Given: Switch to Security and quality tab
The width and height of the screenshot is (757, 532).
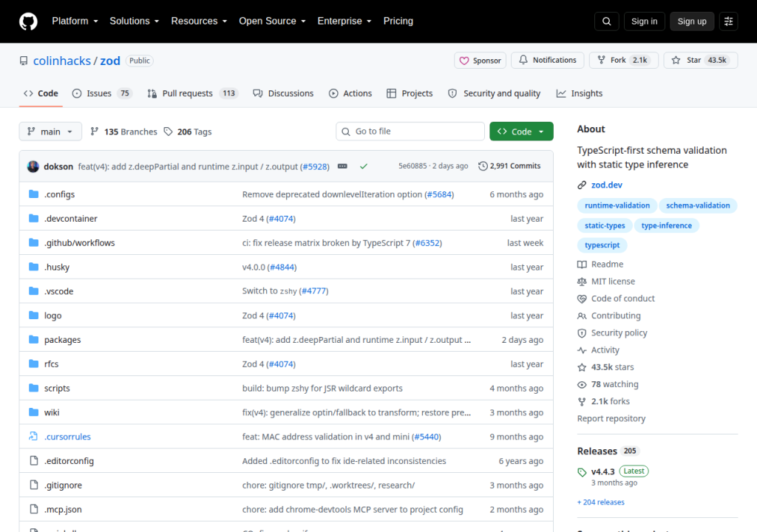Looking at the screenshot, I should (x=495, y=93).
